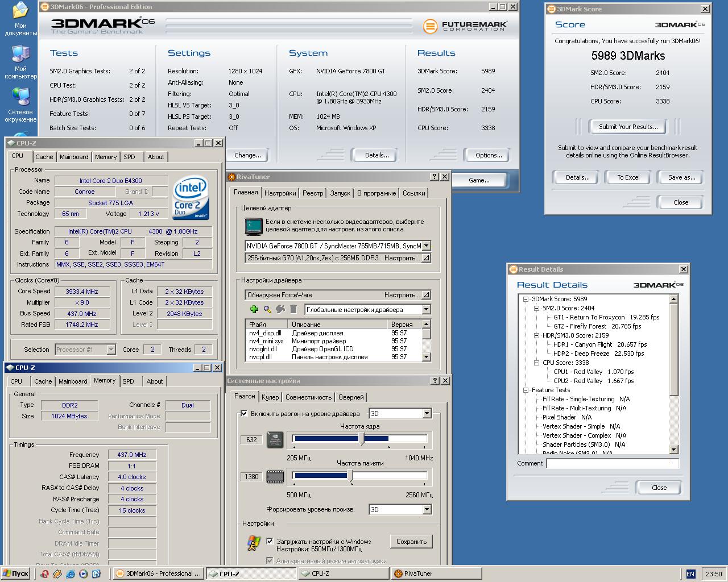Open the Пуск start menu

click(16, 573)
